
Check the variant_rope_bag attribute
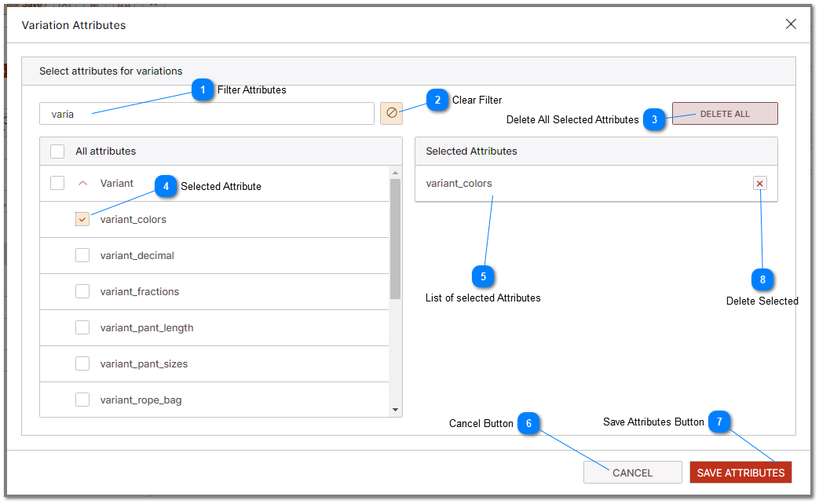(82, 400)
